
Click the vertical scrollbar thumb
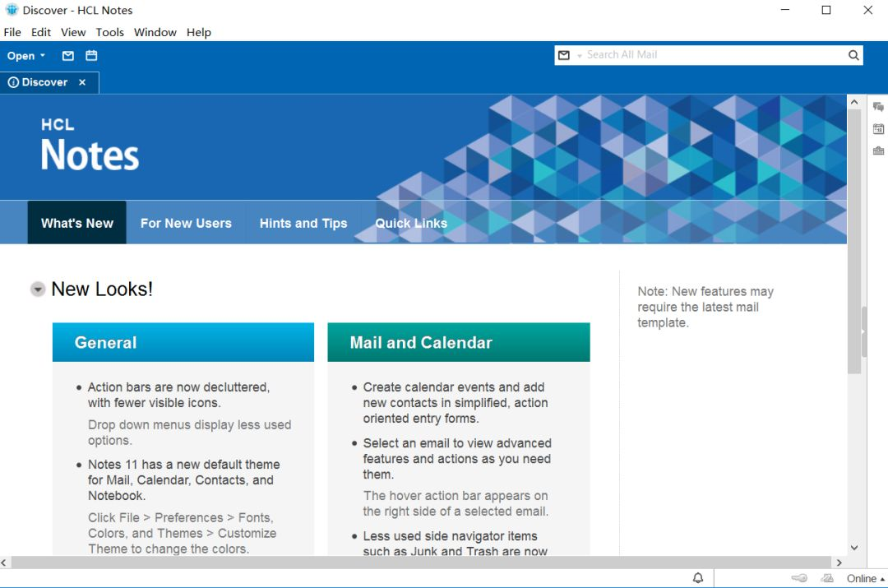(854, 242)
